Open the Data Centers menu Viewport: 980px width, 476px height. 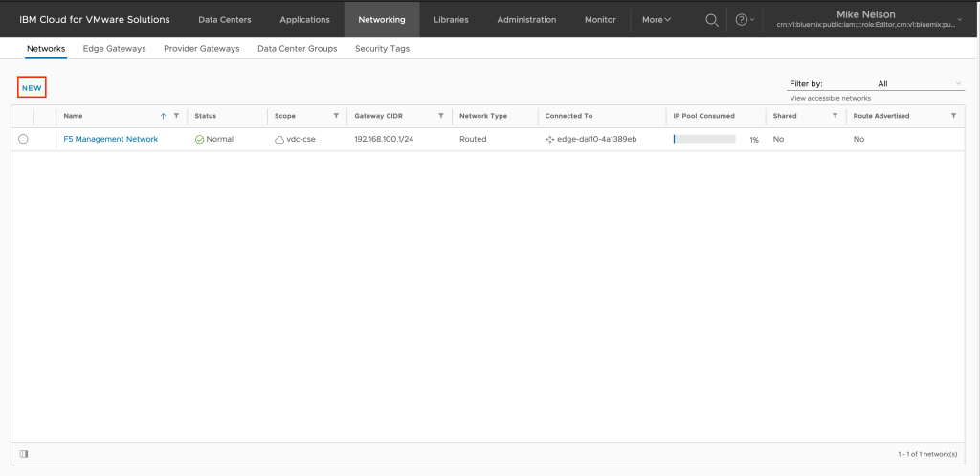point(225,20)
